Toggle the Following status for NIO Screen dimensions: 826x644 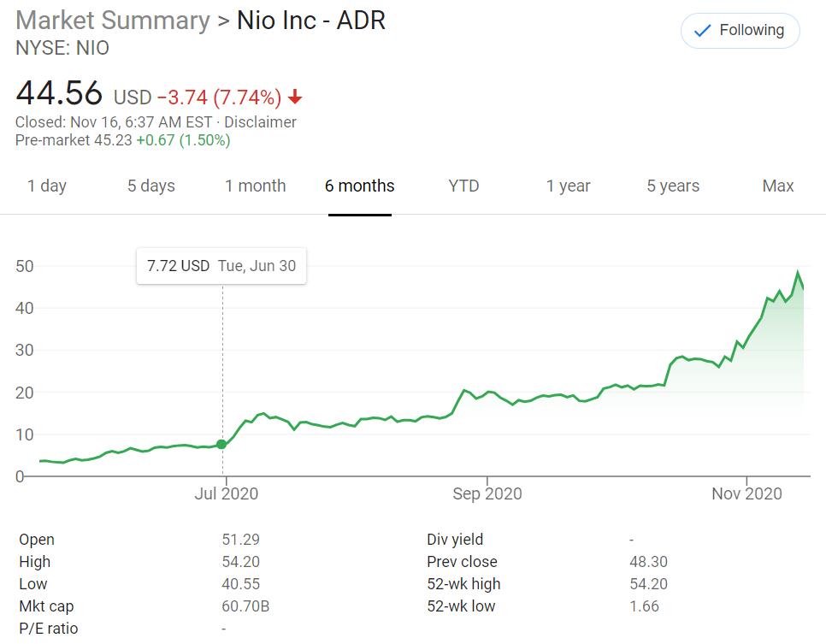coord(740,29)
